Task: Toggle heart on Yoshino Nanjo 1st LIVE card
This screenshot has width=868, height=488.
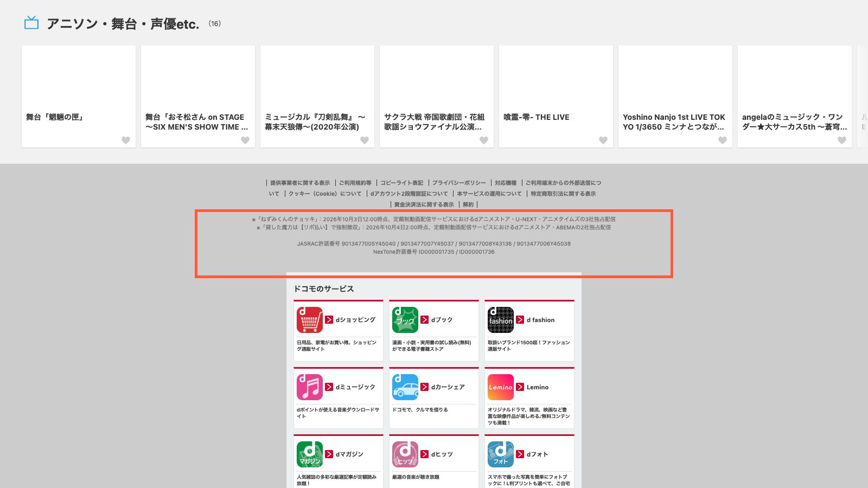Action: [723, 140]
